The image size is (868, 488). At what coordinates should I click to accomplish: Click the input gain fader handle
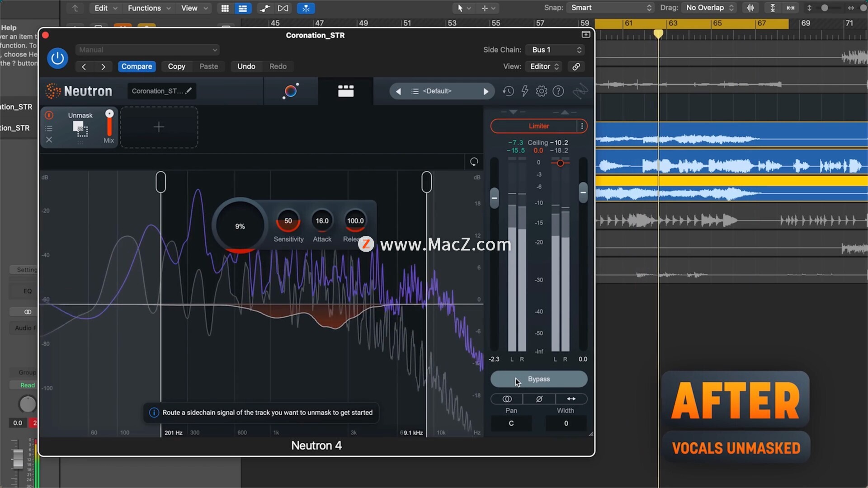[x=495, y=198]
